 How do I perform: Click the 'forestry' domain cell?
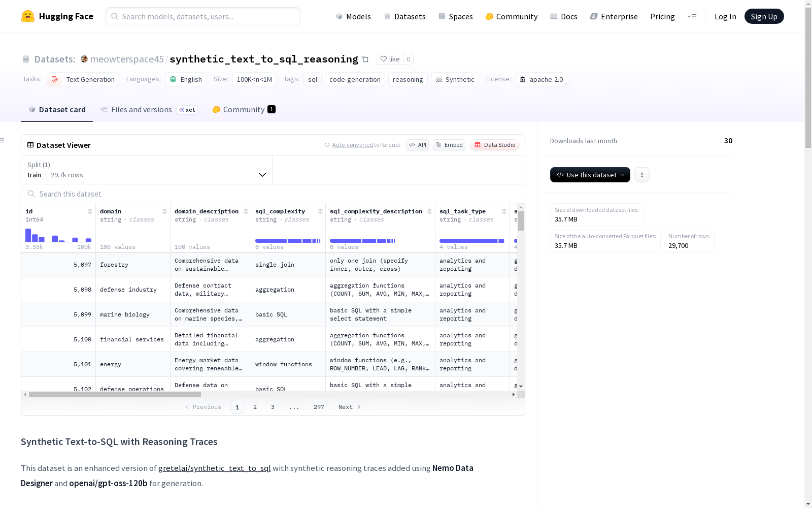(133, 265)
